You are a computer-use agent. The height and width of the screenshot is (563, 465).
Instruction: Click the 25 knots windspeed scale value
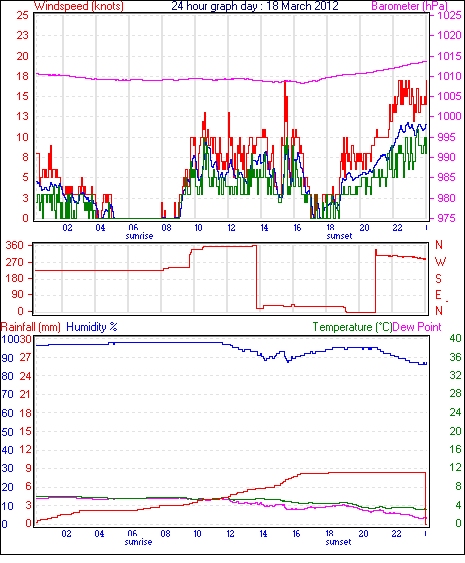22,15
